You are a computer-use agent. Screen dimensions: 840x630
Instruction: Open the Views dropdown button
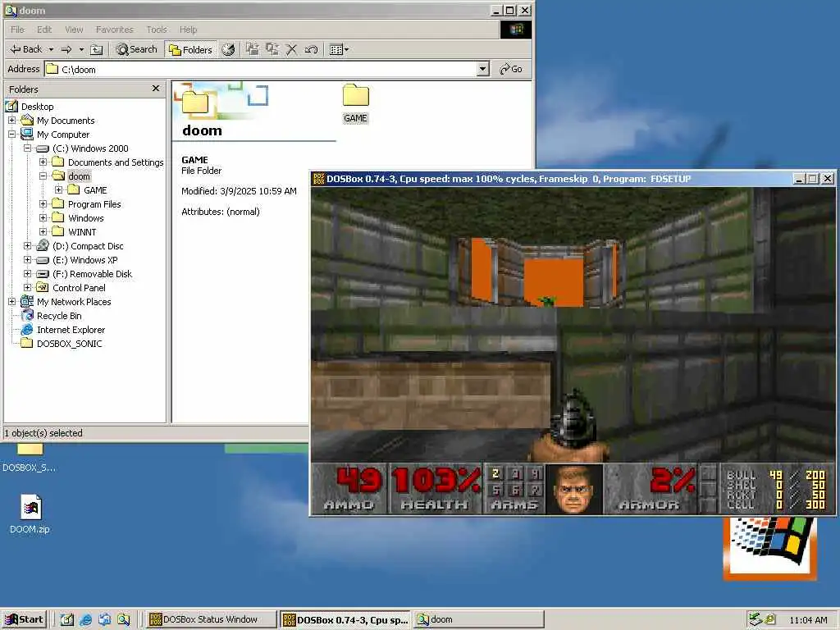point(339,49)
